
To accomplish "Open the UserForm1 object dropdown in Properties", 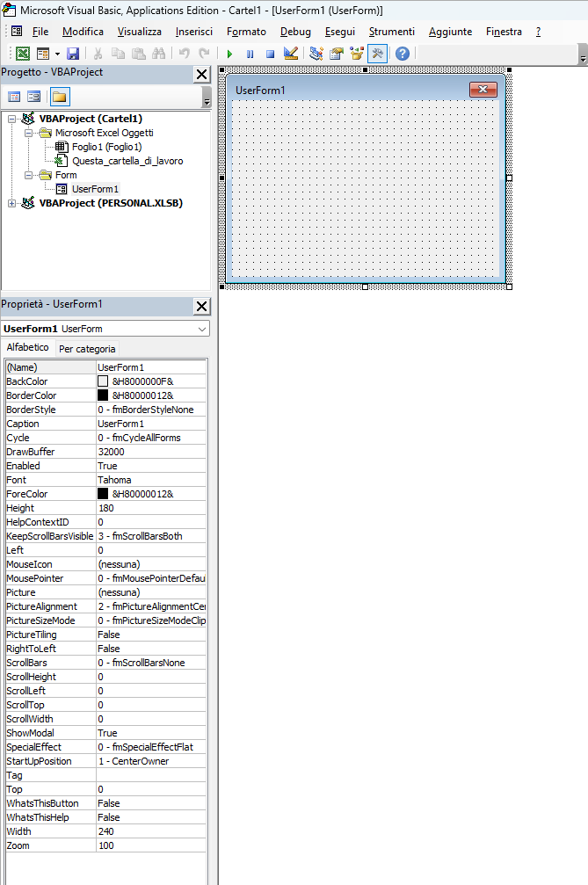I will point(202,329).
